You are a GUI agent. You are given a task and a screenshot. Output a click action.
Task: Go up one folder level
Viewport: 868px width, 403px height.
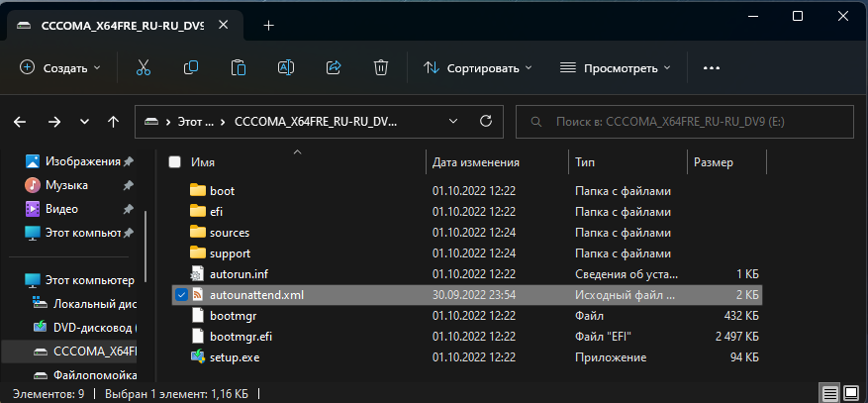pos(114,122)
